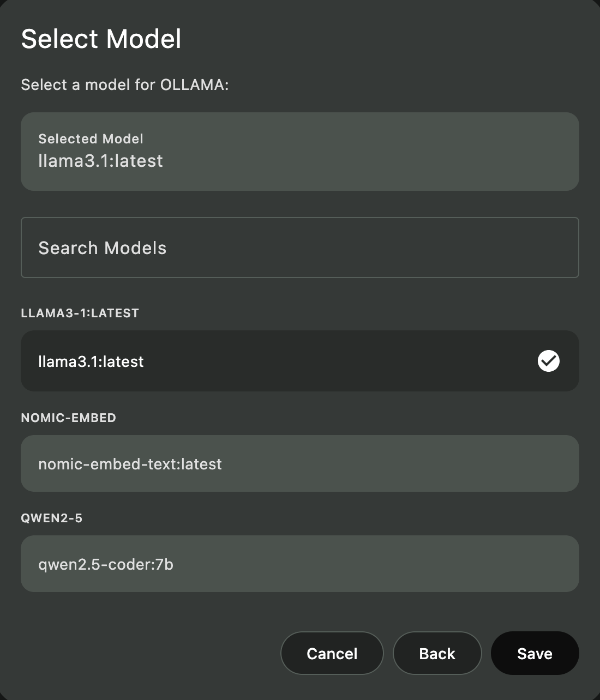Screen dimensions: 600x700
Task: Go back using the Back button
Action: point(437,653)
